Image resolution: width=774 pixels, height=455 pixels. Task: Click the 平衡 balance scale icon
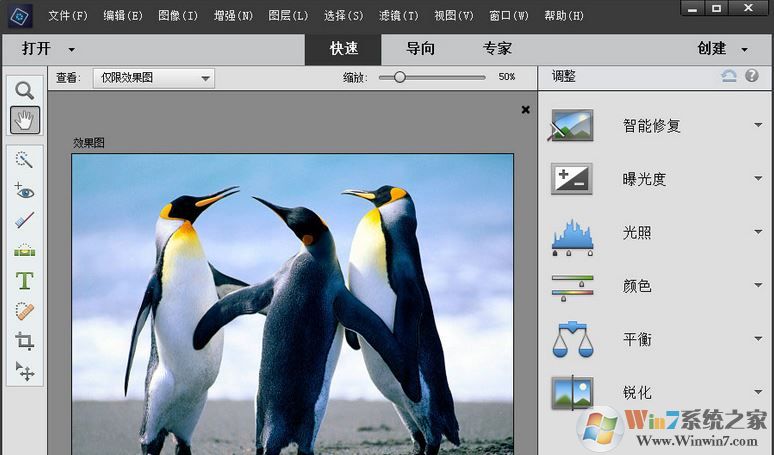[572, 340]
